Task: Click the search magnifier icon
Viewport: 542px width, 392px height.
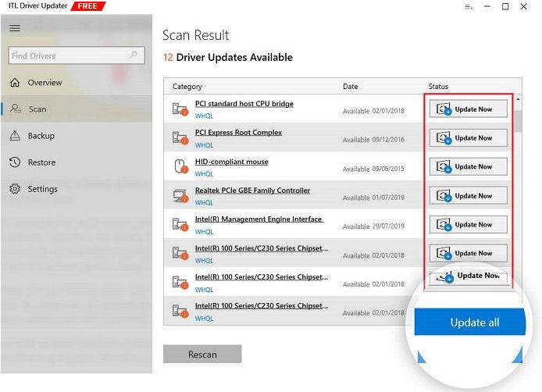Action: click(x=134, y=55)
